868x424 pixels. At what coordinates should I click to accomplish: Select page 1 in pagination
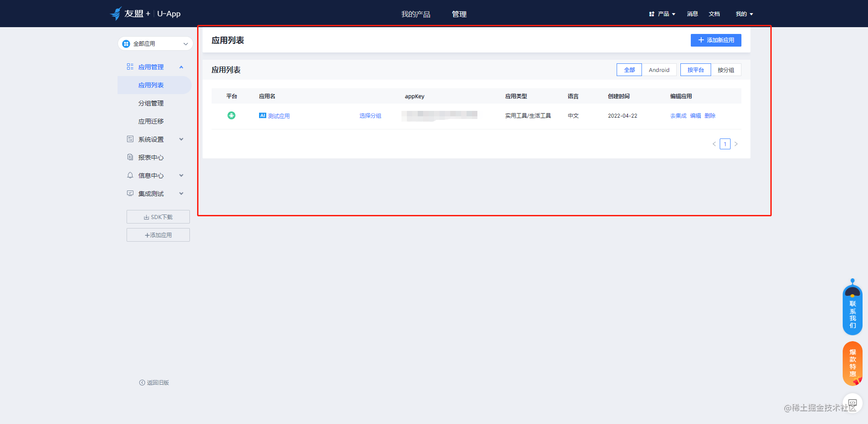(725, 144)
